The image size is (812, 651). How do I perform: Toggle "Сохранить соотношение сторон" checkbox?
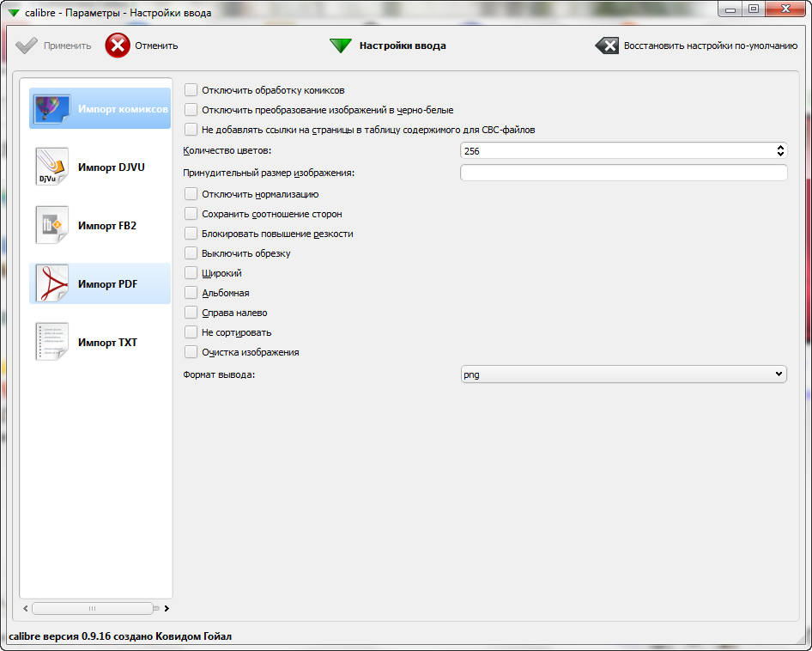191,214
